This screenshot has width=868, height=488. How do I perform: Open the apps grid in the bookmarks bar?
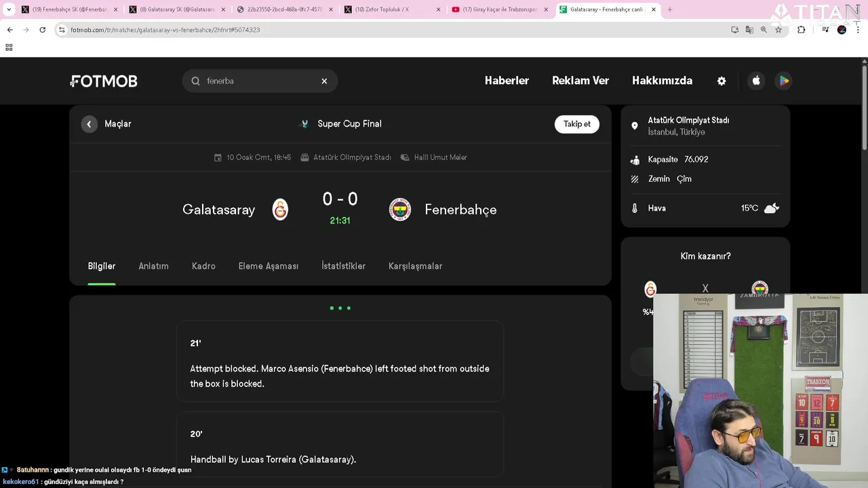9,47
